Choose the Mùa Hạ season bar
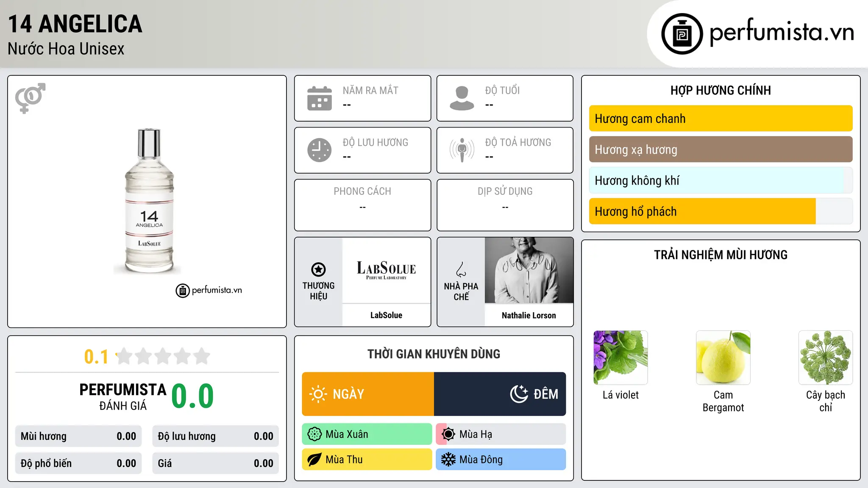The image size is (868, 488). [x=501, y=434]
